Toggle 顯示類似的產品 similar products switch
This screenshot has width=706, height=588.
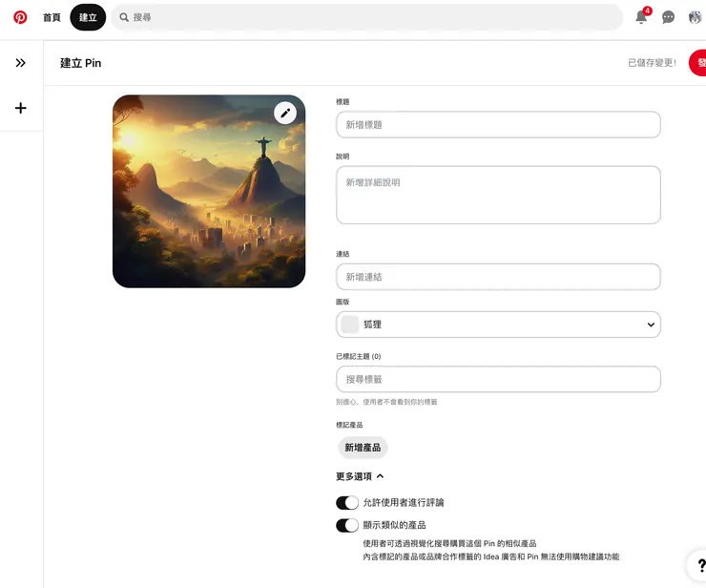point(347,525)
